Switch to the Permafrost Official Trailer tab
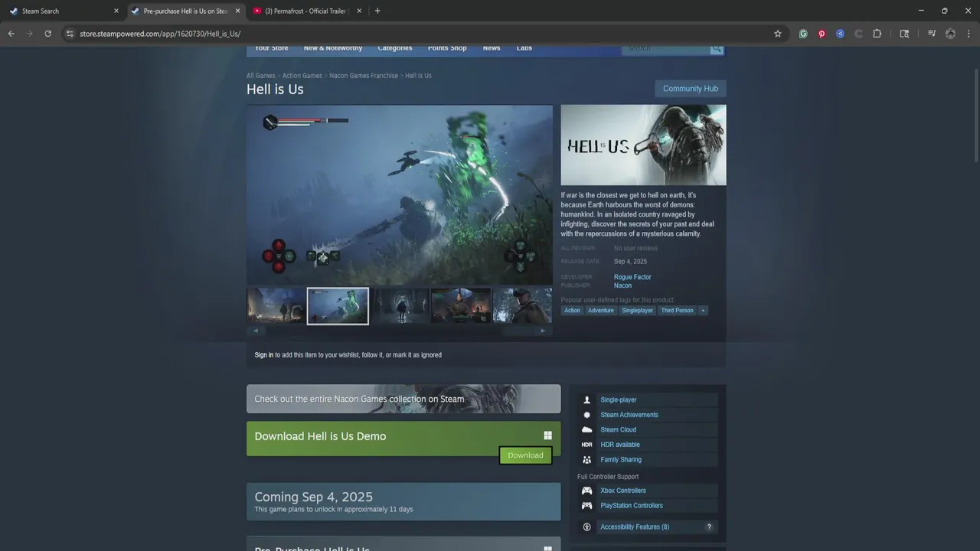The height and width of the screenshot is (551, 980). pos(306,11)
